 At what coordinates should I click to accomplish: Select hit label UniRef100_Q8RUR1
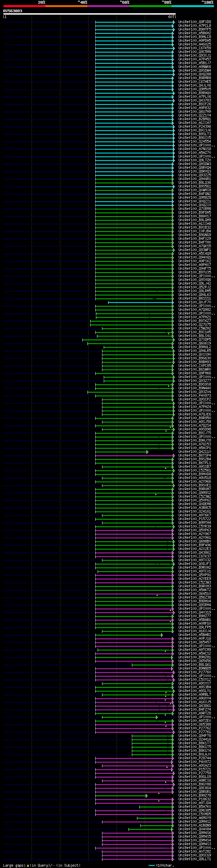[195, 792]
